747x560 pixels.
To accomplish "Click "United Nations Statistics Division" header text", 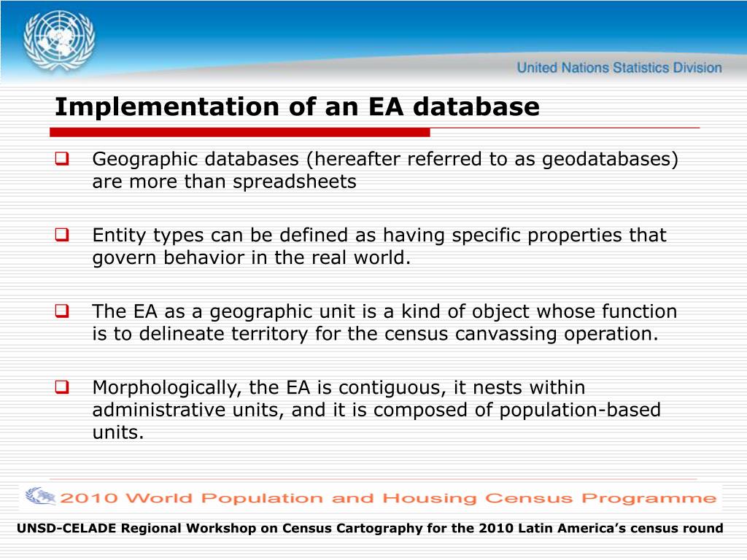I will pos(619,69).
